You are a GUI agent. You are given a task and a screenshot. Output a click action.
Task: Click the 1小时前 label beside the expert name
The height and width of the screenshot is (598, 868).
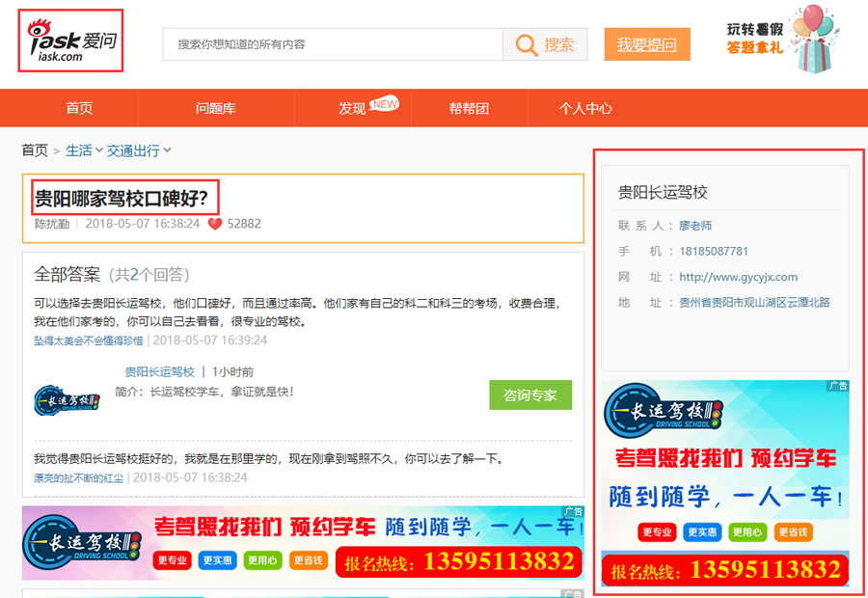coord(232,372)
